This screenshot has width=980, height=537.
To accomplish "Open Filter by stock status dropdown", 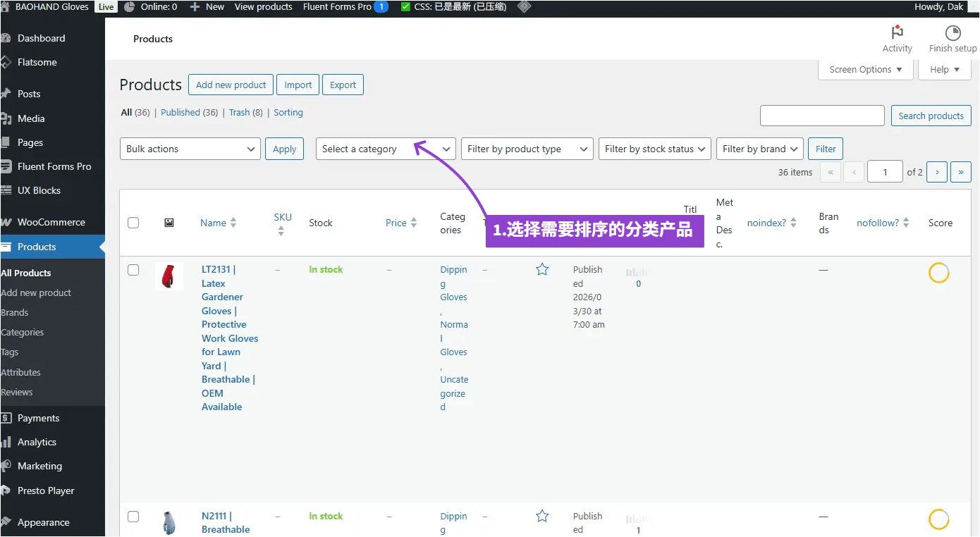I will pyautogui.click(x=654, y=149).
